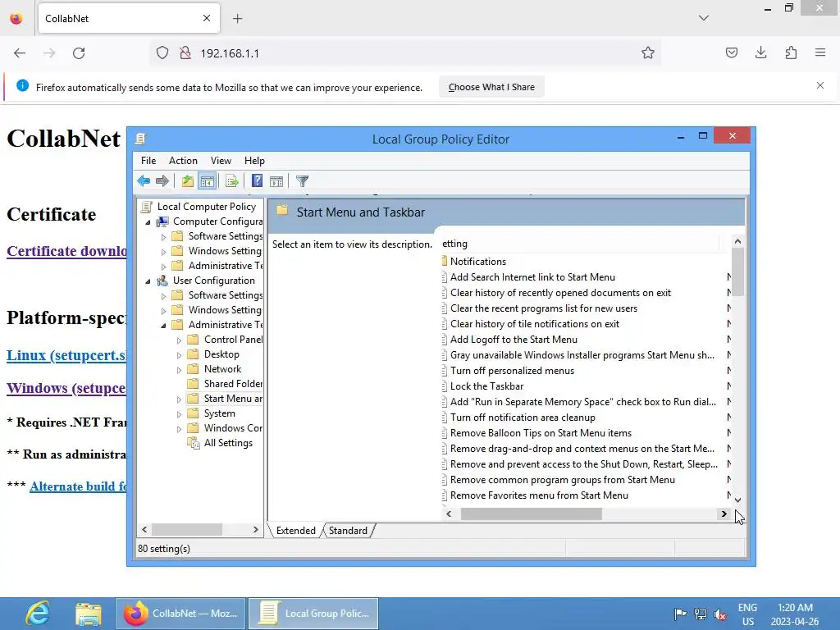This screenshot has width=840, height=630.
Task: Expand the Control Panel tree node
Action: 179,340
